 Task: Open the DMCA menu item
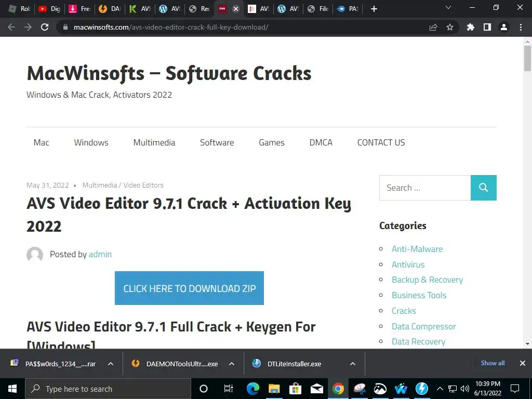[x=321, y=142]
